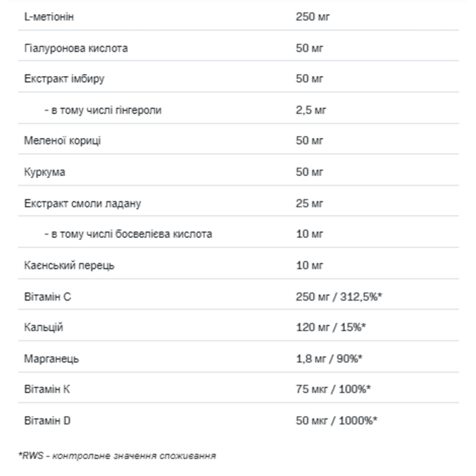Select the 75 мкг / 100% value
The height and width of the screenshot is (476, 476).
click(333, 389)
